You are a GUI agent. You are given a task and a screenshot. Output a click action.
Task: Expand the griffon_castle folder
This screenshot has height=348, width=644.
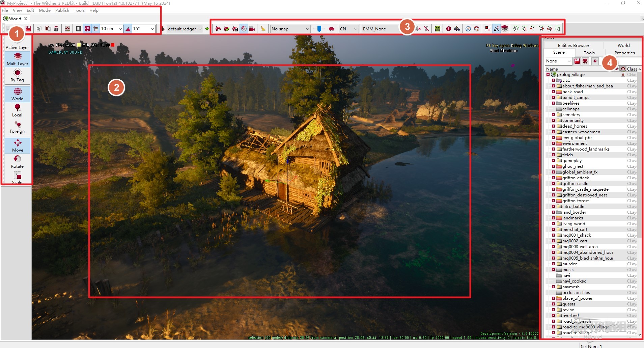[x=553, y=184]
